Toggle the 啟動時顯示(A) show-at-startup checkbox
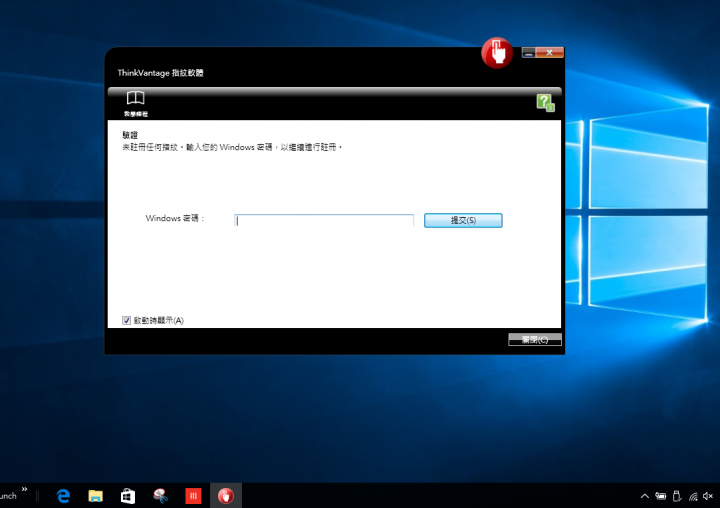Viewport: 720px width, 508px height. click(126, 320)
